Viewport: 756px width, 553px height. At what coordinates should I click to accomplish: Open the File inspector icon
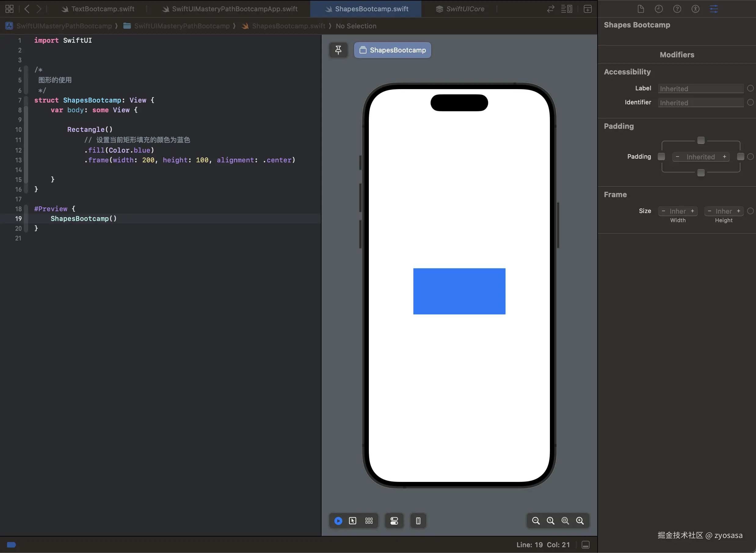[x=641, y=9]
